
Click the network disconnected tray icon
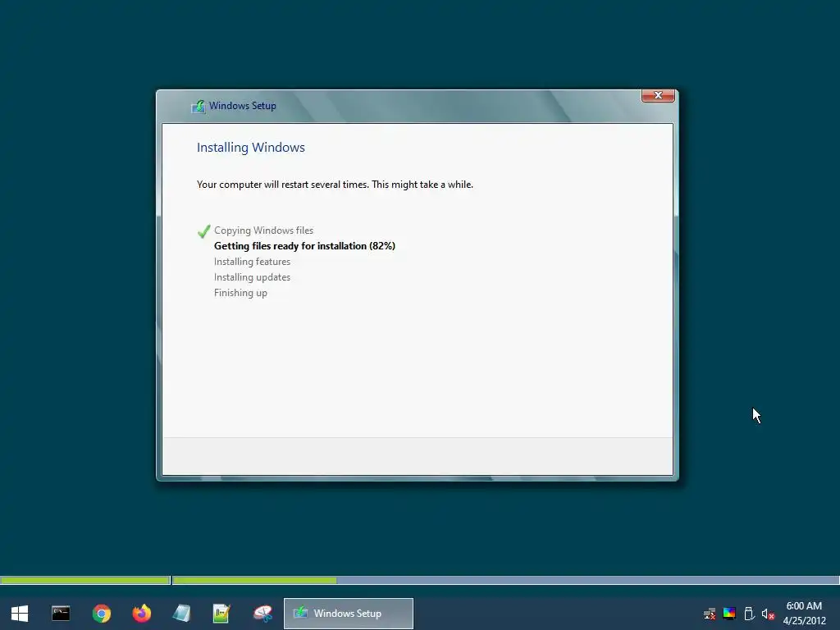[x=710, y=614]
